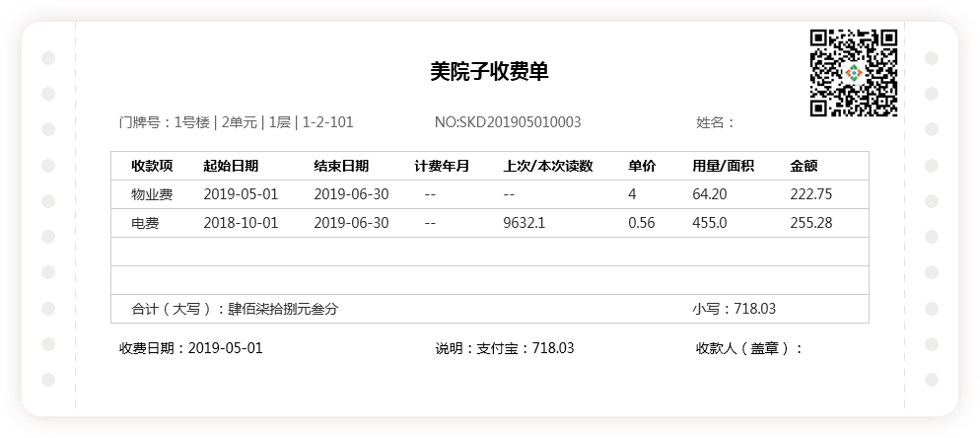Click usage value 455.0
The width and height of the screenshot is (980, 438).
pos(710,223)
